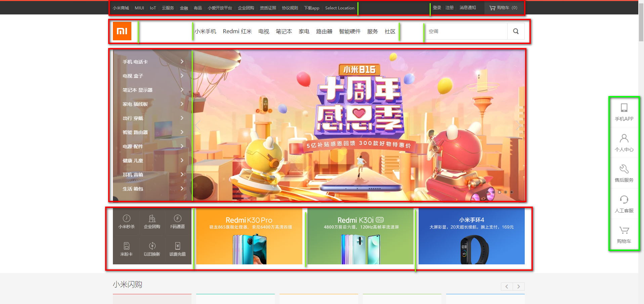Expand 笔记本 显示器 category
644x304 pixels.
(152, 90)
